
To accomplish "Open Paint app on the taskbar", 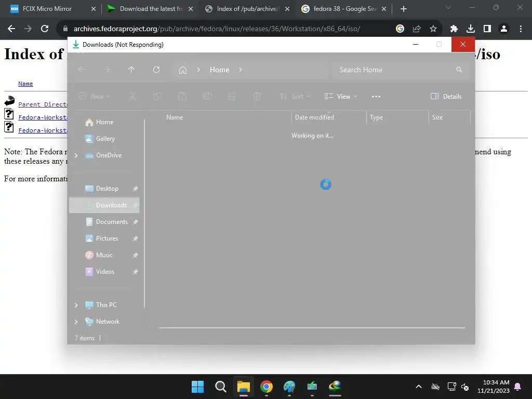I will click(x=289, y=387).
